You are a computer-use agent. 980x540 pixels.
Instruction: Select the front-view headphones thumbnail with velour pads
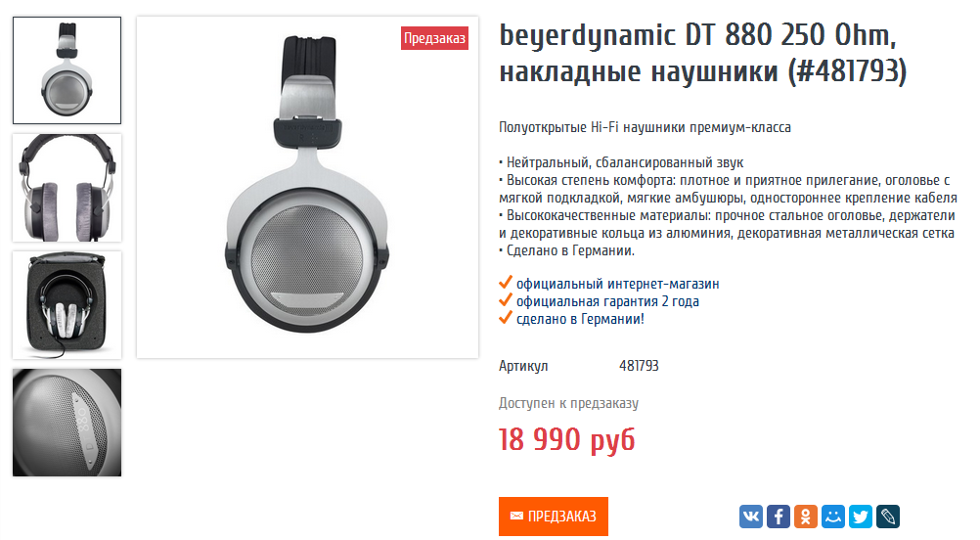pyautogui.click(x=67, y=188)
